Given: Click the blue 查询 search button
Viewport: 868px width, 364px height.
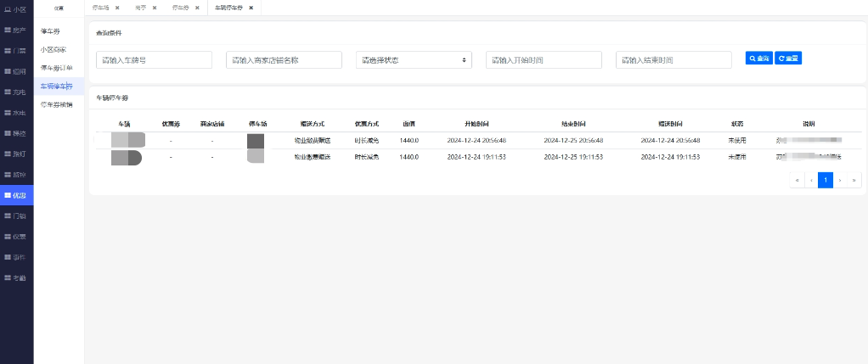Looking at the screenshot, I should coord(758,59).
